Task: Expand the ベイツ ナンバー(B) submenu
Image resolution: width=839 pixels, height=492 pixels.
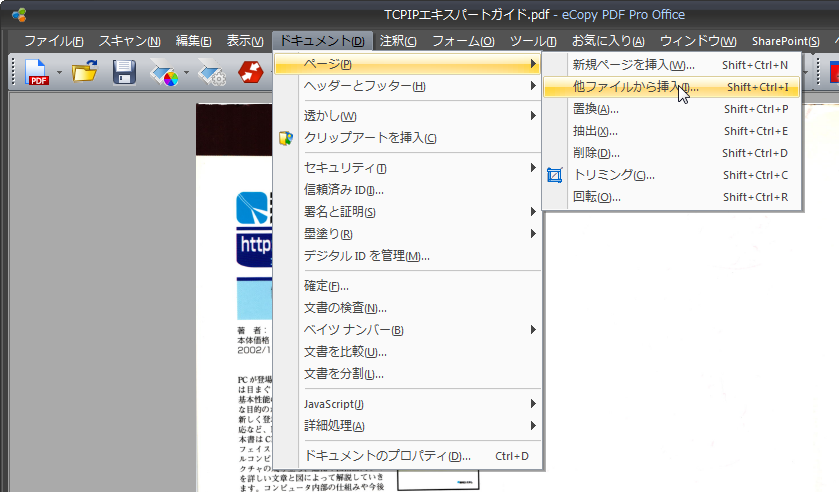Action: (407, 330)
